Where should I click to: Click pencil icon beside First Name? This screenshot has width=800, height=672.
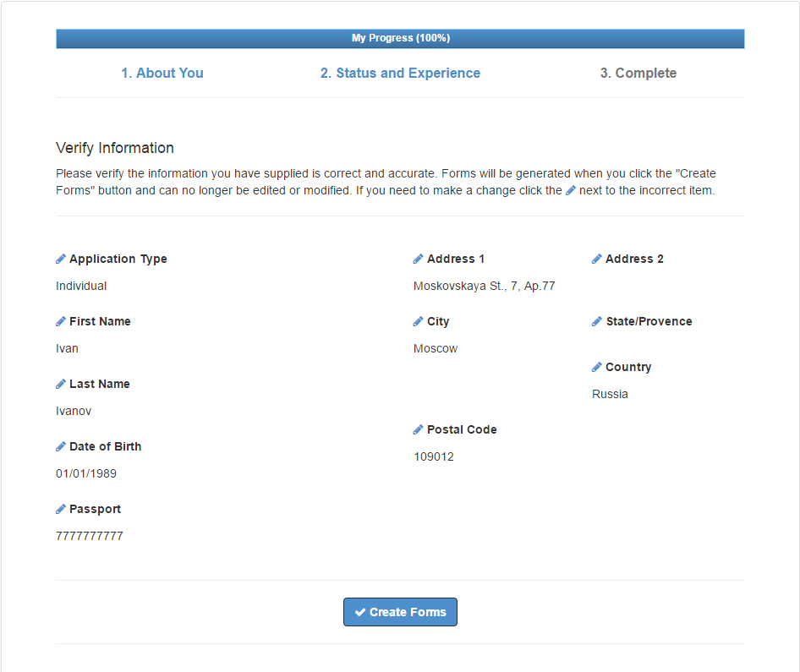[61, 322]
